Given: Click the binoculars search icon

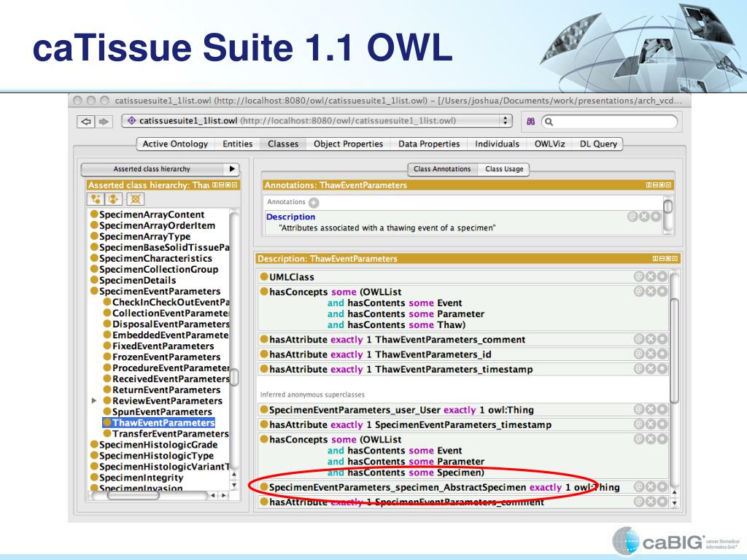Looking at the screenshot, I should coord(531,122).
